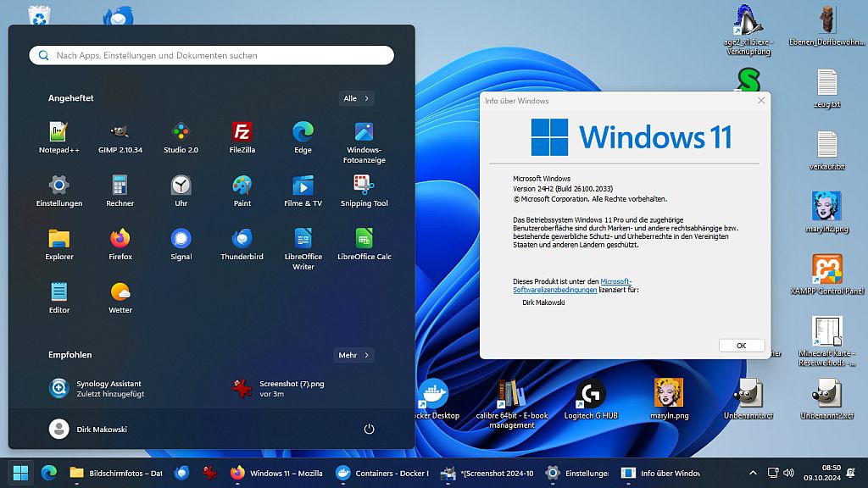Open the Rechner calculator app

[x=120, y=191]
